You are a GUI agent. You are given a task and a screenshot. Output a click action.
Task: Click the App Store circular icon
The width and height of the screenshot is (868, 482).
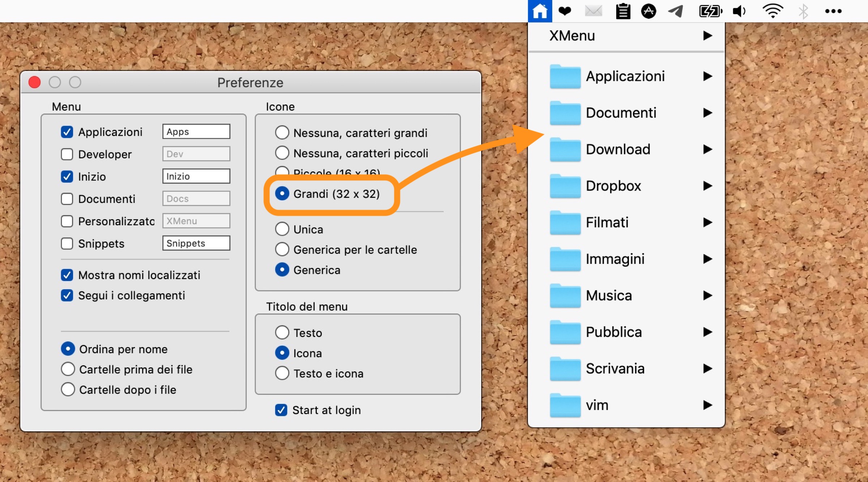point(648,11)
